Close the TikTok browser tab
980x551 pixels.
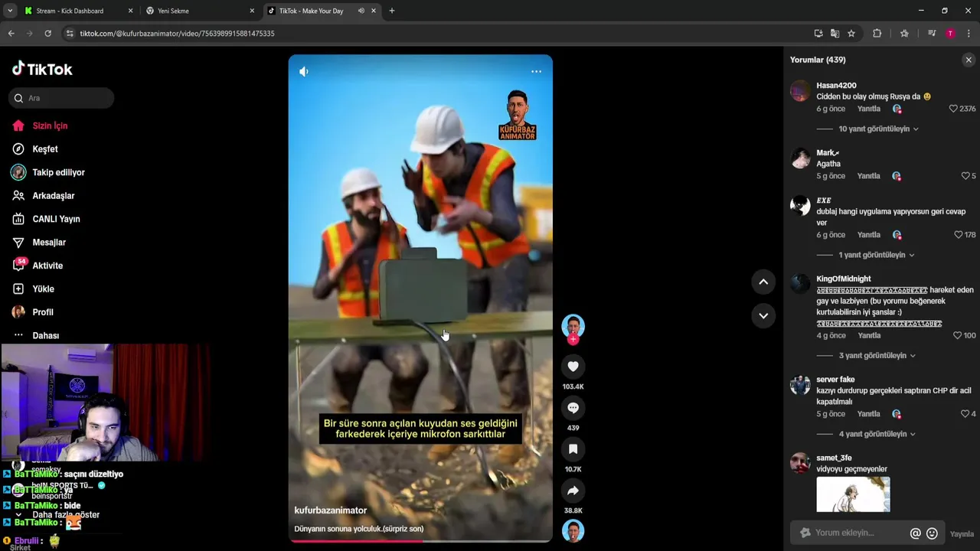point(374,11)
